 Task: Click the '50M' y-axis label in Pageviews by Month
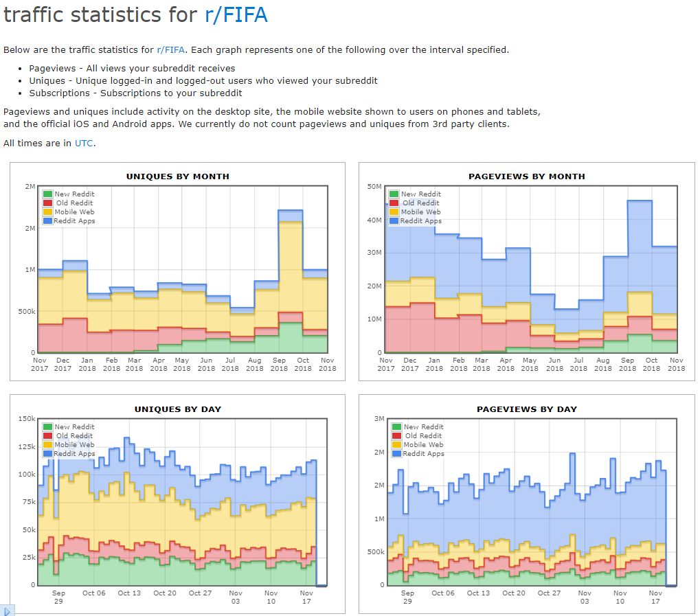click(x=374, y=187)
